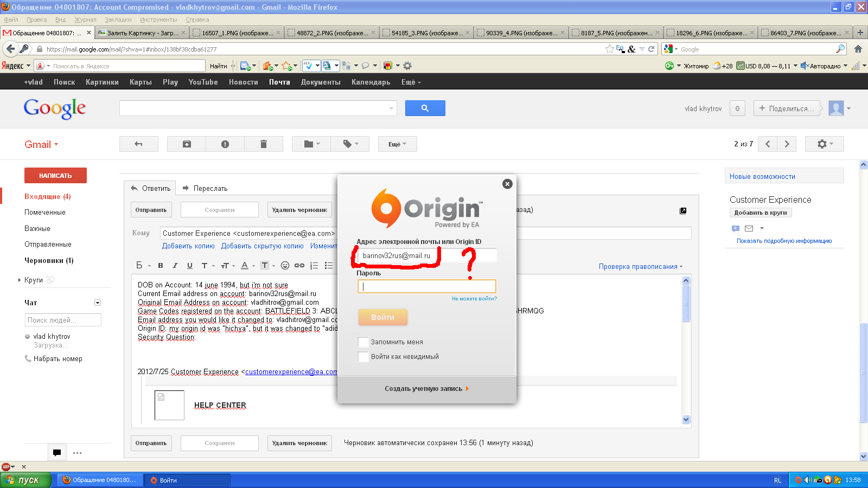The height and width of the screenshot is (488, 868).
Task: Switch to the 'Залить Картинку' tab
Action: (142, 33)
